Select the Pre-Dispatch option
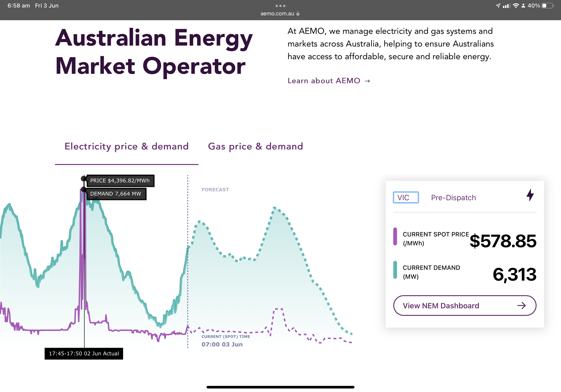 click(x=453, y=197)
